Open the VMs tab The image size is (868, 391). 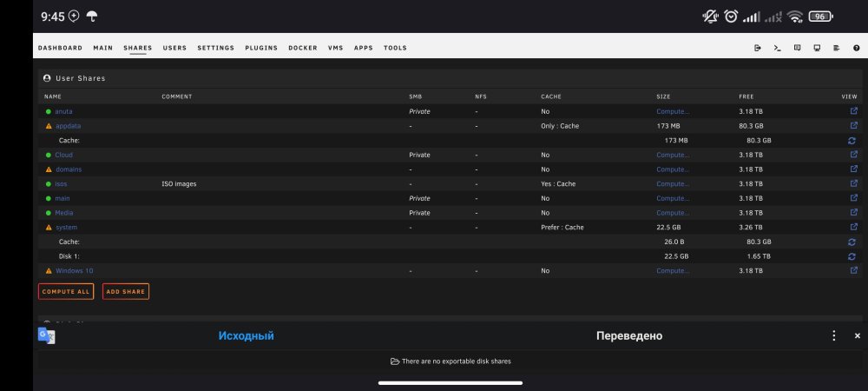[335, 48]
